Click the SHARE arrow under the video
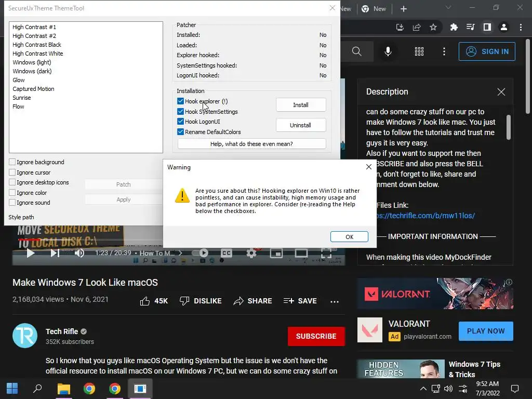This screenshot has width=532, height=399. (x=252, y=301)
